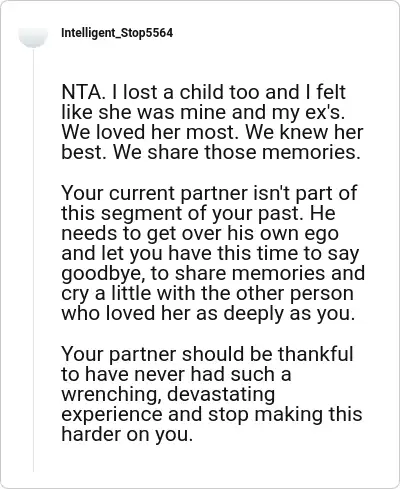Image resolution: width=400 pixels, height=489 pixels.
Task: Click the line "and let you have this time to say"
Action: click(x=210, y=253)
